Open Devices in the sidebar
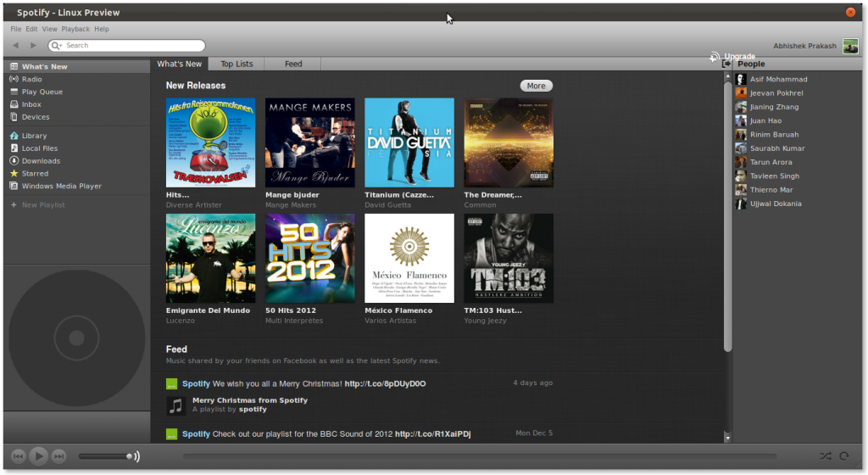Screen dimensions: 868x475 click(x=76, y=117)
